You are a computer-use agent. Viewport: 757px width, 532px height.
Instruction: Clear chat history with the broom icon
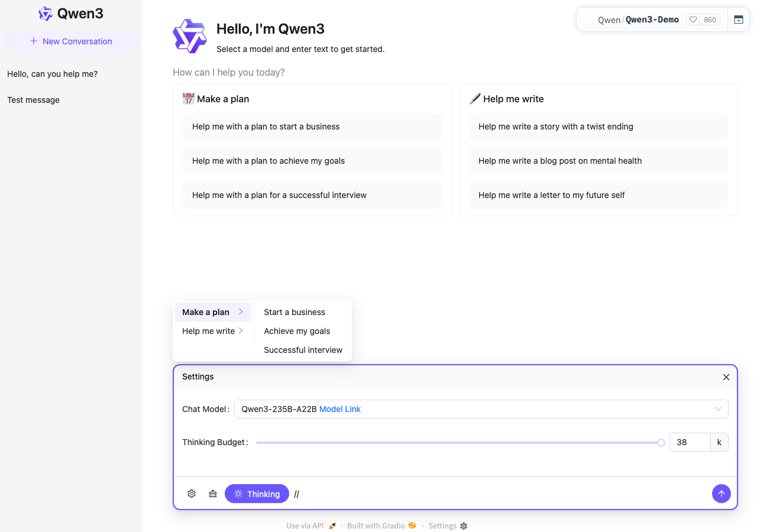[213, 494]
